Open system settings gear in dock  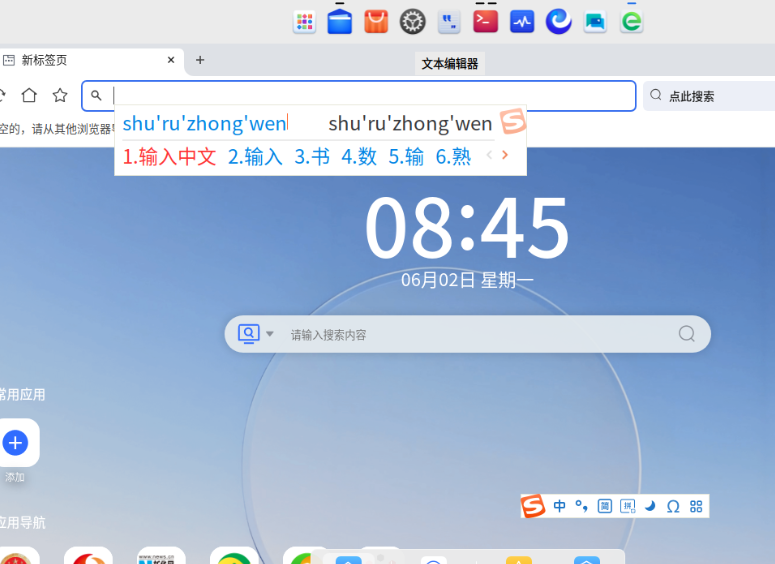(412, 22)
